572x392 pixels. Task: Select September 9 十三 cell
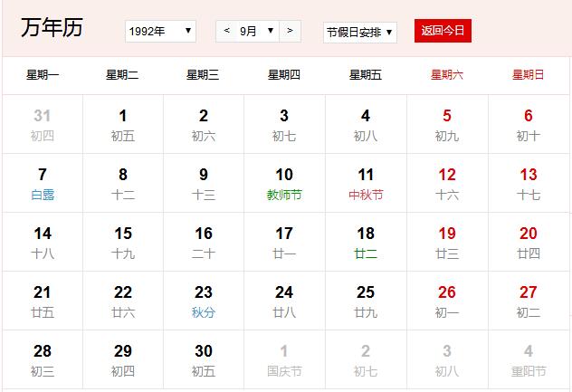pyautogui.click(x=204, y=183)
